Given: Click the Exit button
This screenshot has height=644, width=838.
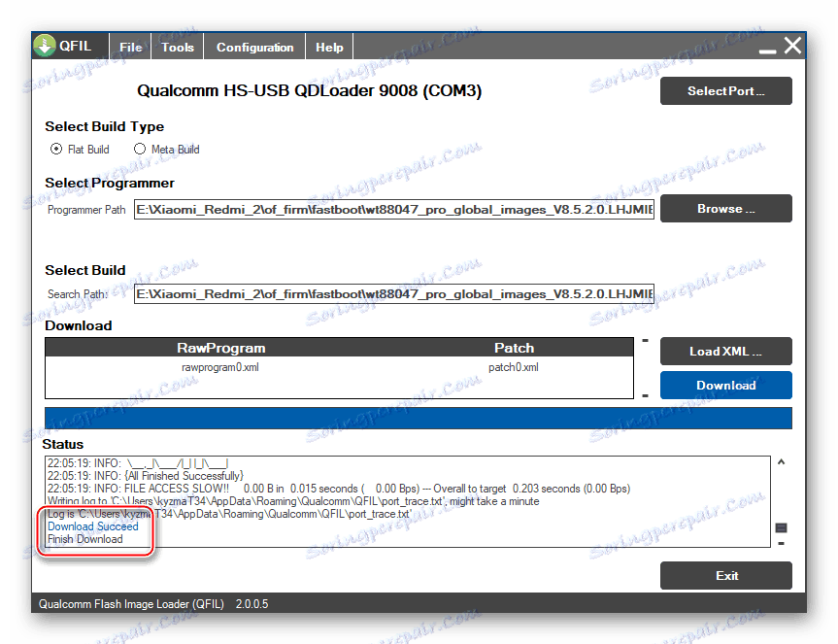Looking at the screenshot, I should tap(725, 576).
